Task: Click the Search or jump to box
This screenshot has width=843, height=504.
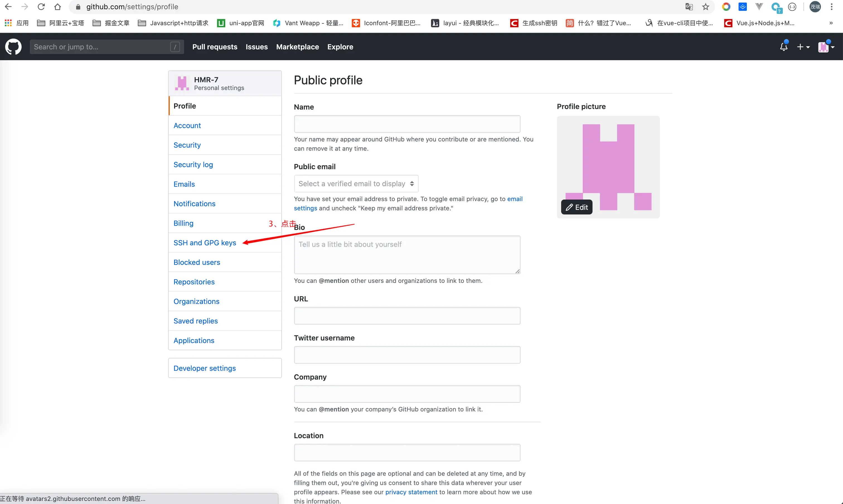Action: (102, 47)
